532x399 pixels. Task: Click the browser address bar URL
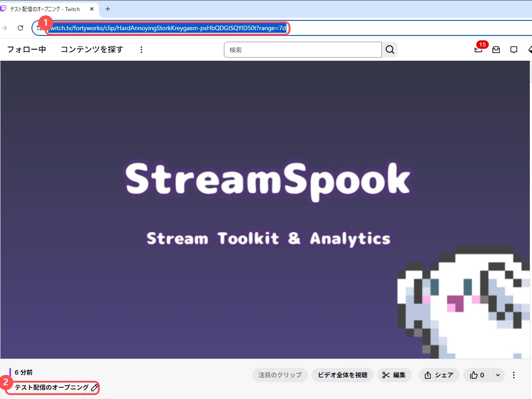coord(168,28)
